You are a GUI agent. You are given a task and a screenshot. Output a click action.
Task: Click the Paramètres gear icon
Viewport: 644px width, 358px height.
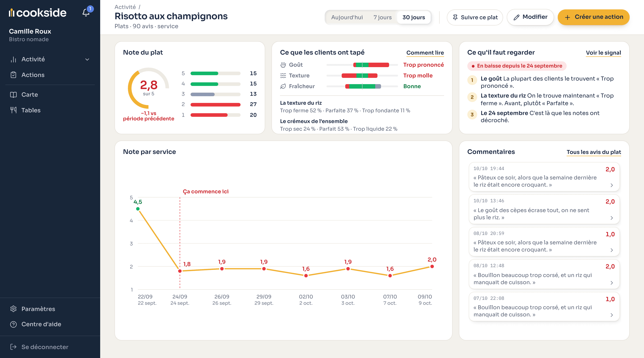click(13, 309)
